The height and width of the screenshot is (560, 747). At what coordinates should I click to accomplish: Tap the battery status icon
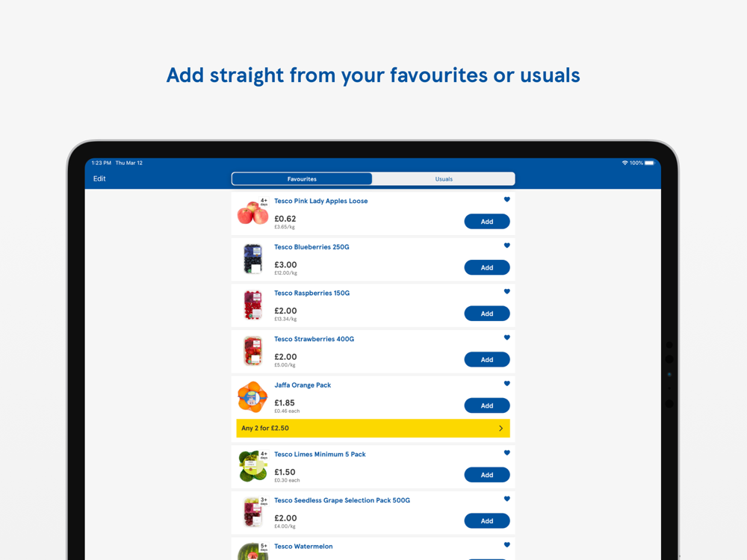(651, 163)
